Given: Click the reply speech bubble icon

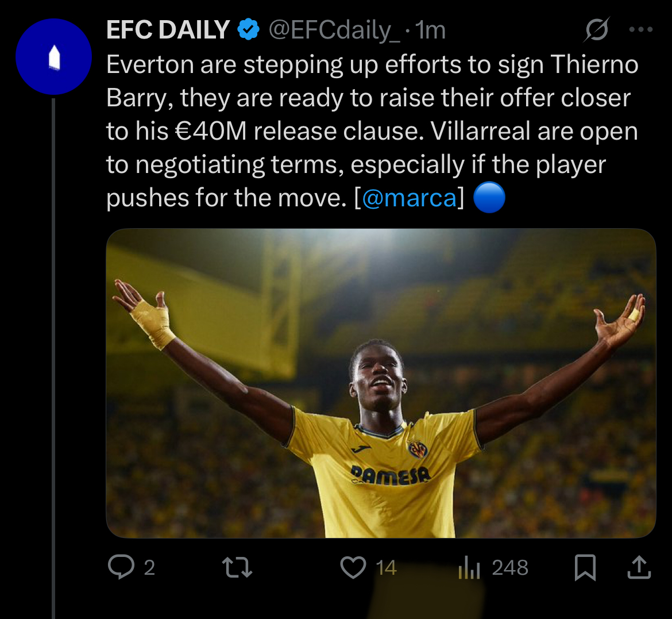Looking at the screenshot, I should [x=121, y=567].
